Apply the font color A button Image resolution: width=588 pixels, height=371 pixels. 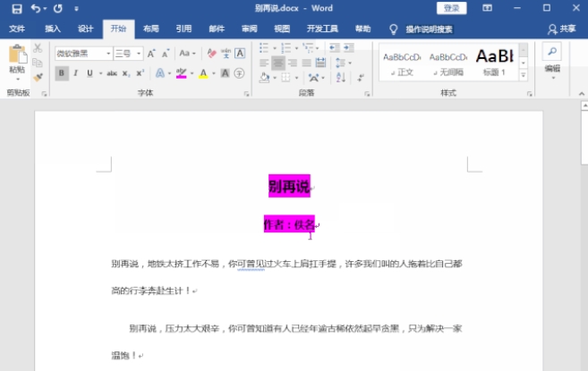203,73
